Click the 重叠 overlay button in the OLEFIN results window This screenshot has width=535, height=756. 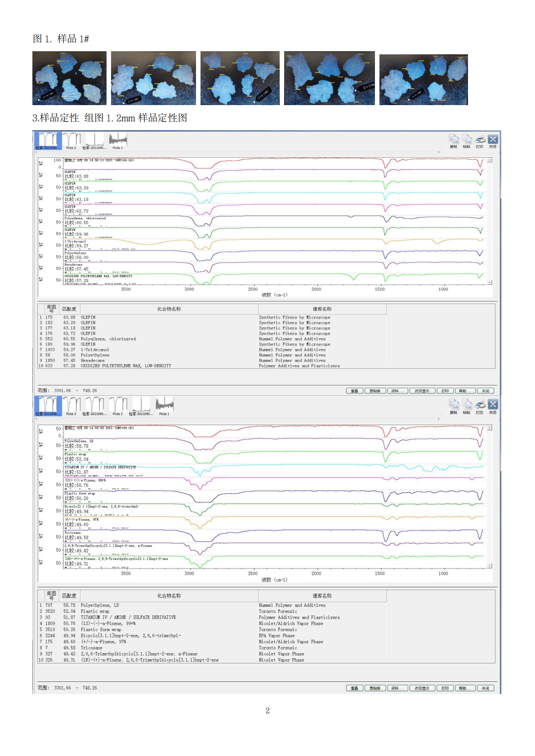pyautogui.click(x=355, y=391)
